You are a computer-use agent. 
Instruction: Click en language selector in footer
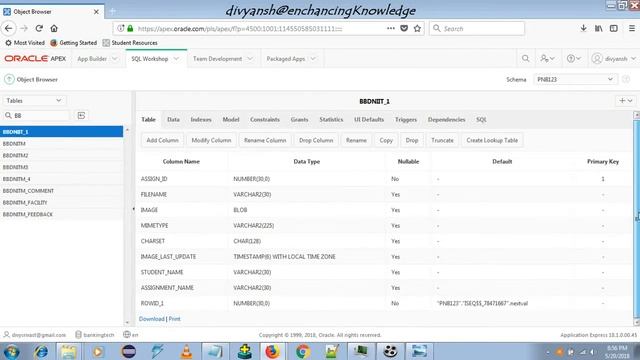pyautogui.click(x=131, y=335)
